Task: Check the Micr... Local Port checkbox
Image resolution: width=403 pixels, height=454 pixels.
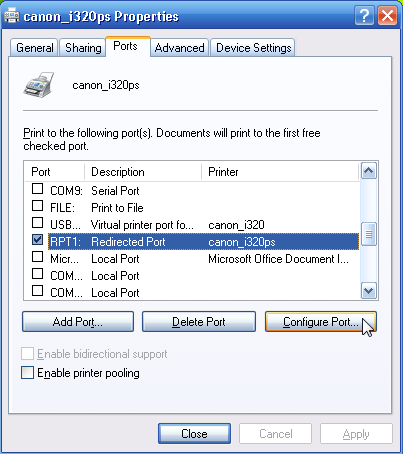Action: (37, 257)
